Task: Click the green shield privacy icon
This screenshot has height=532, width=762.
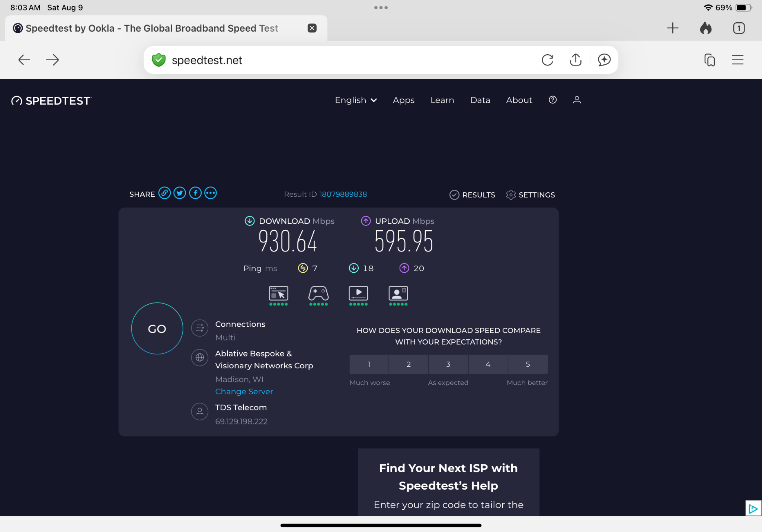Action: tap(159, 60)
